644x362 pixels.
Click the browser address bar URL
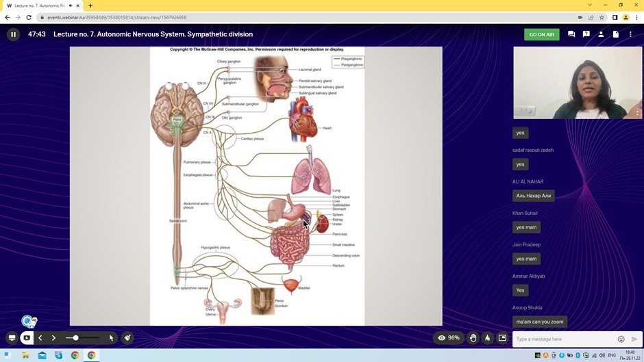pos(116,18)
